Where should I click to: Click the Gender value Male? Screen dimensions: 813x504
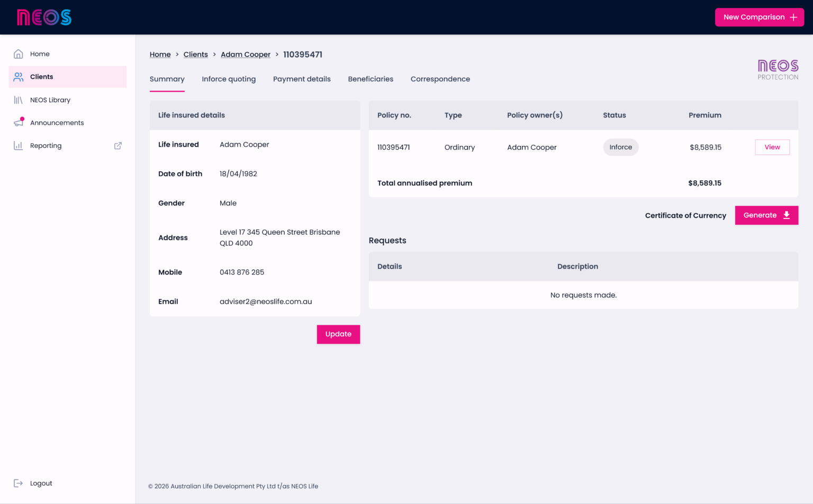click(x=228, y=203)
